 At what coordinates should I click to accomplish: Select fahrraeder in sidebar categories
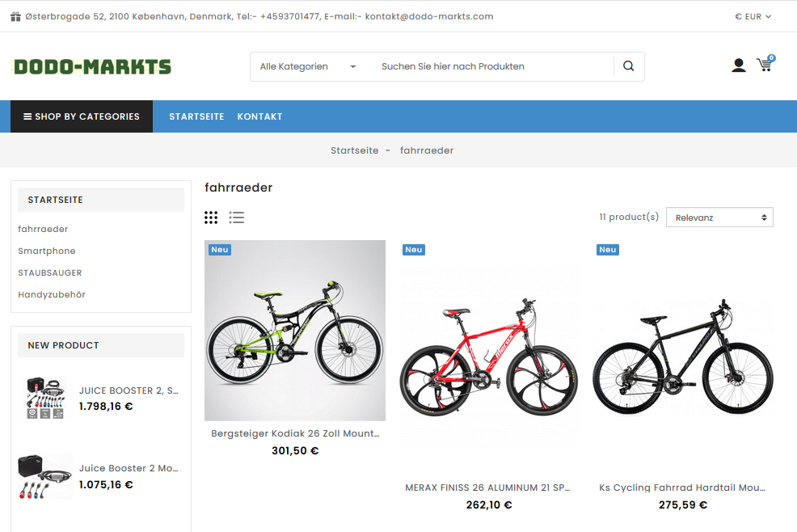tap(43, 229)
